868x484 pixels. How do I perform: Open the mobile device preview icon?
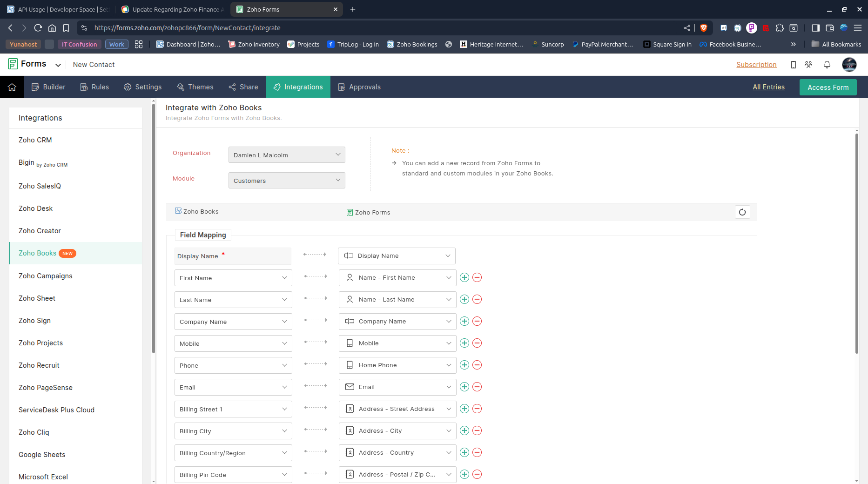point(794,65)
